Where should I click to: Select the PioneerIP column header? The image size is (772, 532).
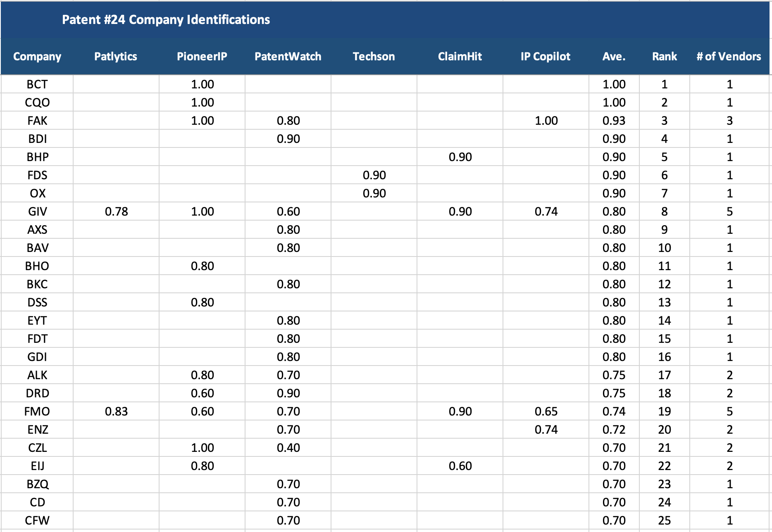coord(202,57)
